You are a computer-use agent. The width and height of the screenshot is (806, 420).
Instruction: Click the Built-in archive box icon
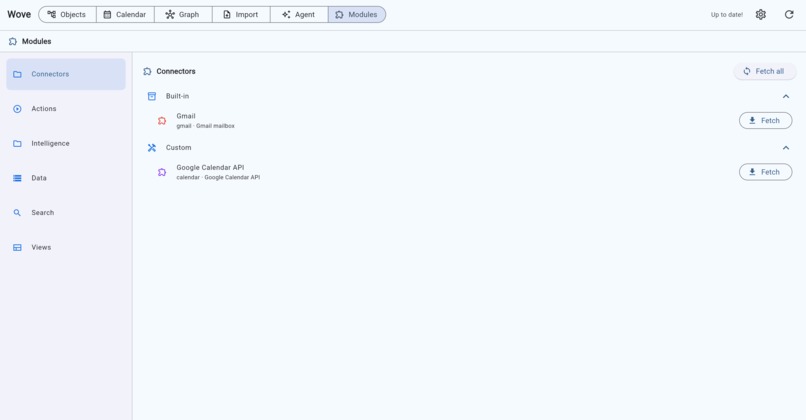coord(152,96)
